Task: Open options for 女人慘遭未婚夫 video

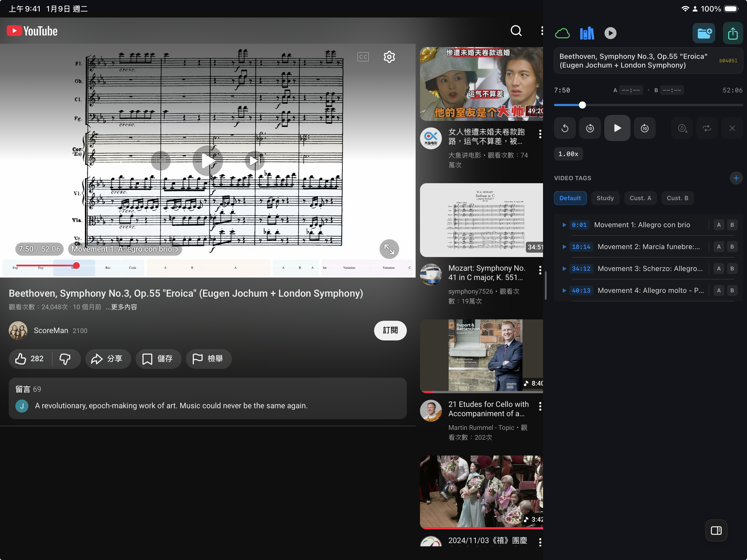Action: (540, 134)
